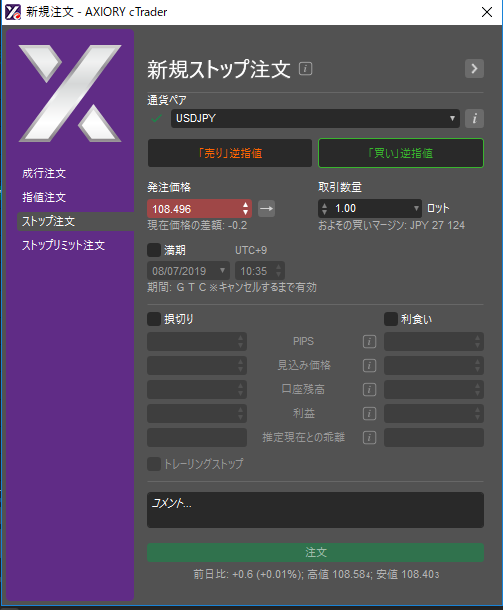Open the USDJPY currency pair dropdown
This screenshot has width=503, height=610.
315,118
